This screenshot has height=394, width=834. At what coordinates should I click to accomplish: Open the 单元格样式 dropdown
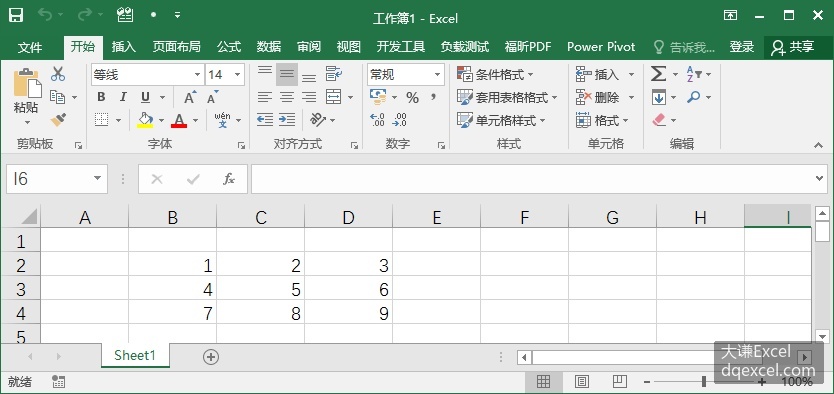[501, 120]
